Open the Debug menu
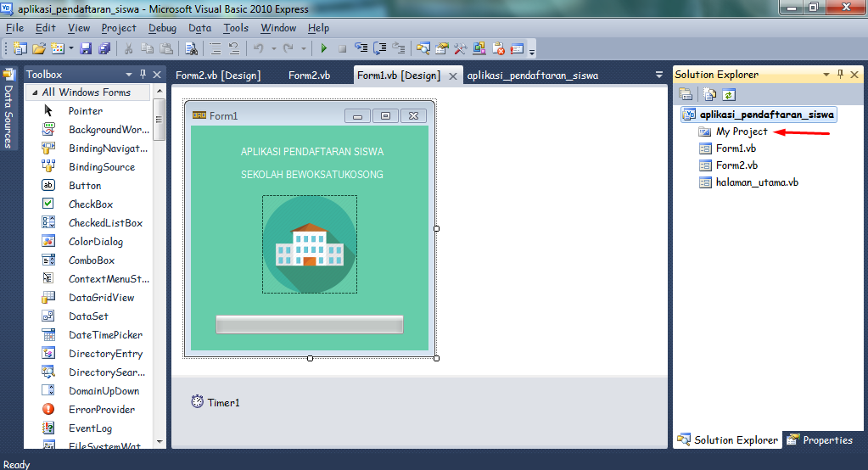 tap(162, 28)
